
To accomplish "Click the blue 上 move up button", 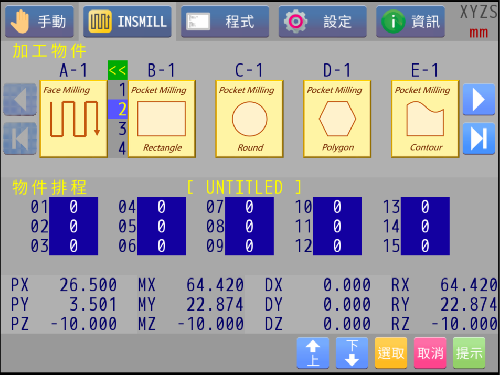I will click(313, 353).
